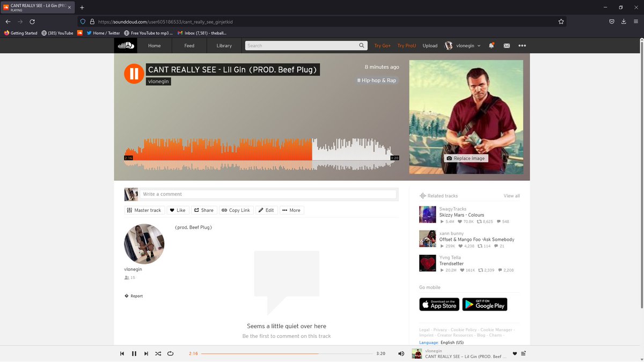The width and height of the screenshot is (644, 362).
Task: Open the Library tab
Action: [x=224, y=46]
